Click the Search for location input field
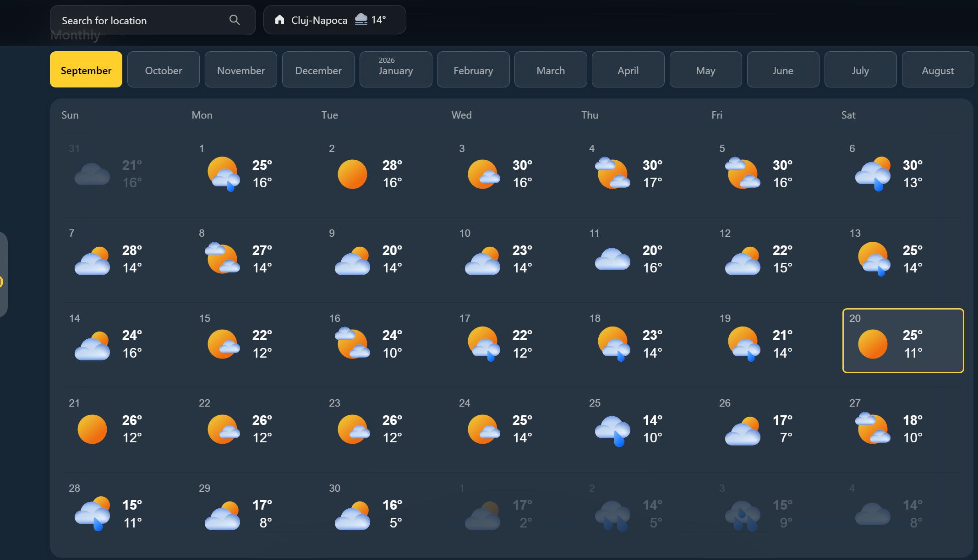 point(137,20)
